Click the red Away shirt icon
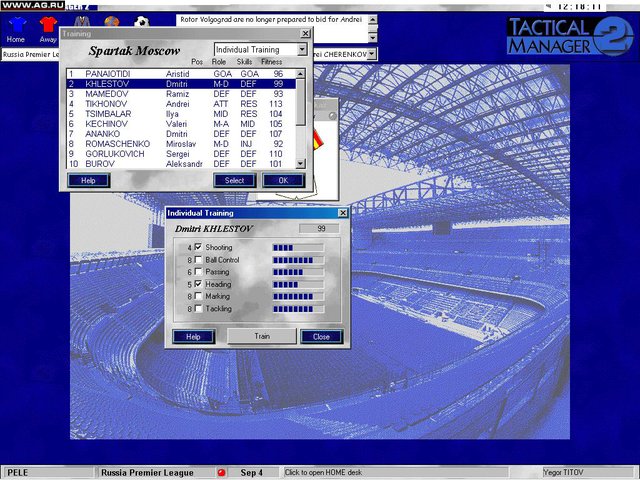 click(x=46, y=24)
